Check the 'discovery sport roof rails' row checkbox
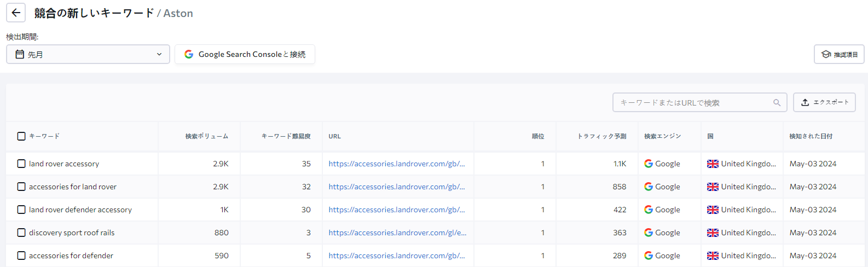 click(x=21, y=233)
